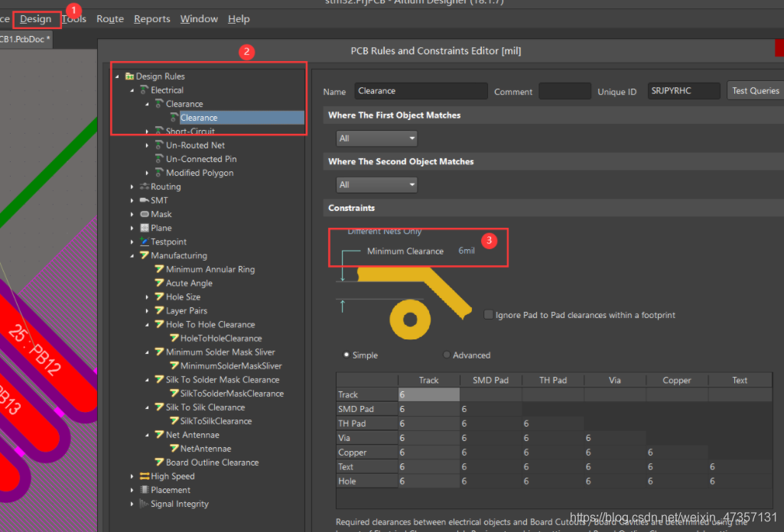Click the rule Name input field
The width and height of the screenshot is (784, 532).
click(x=421, y=91)
